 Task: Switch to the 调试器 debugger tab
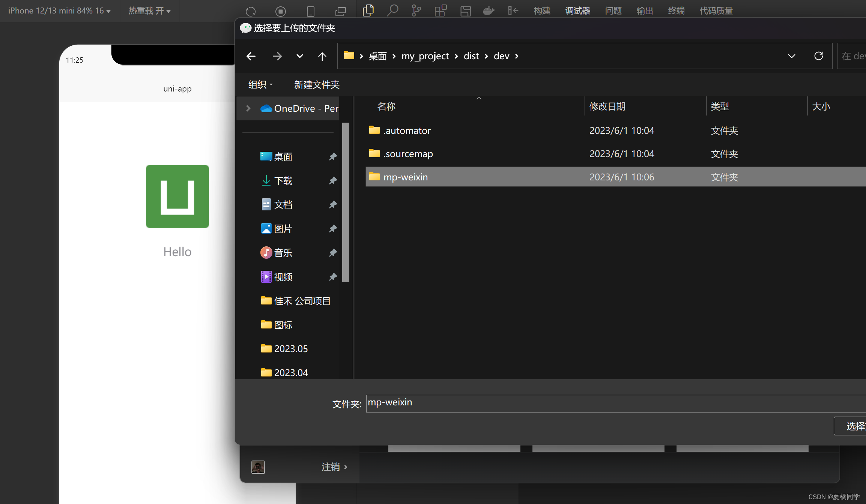pos(577,11)
